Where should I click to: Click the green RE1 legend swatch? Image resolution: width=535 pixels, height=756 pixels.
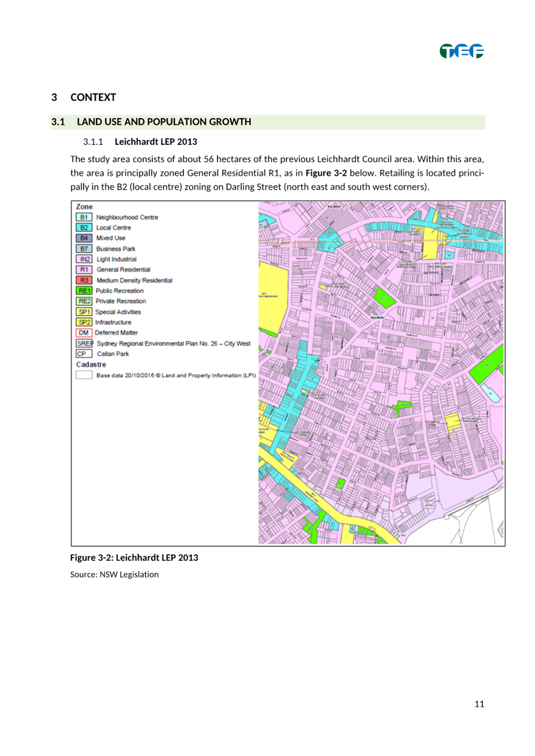click(x=84, y=291)
